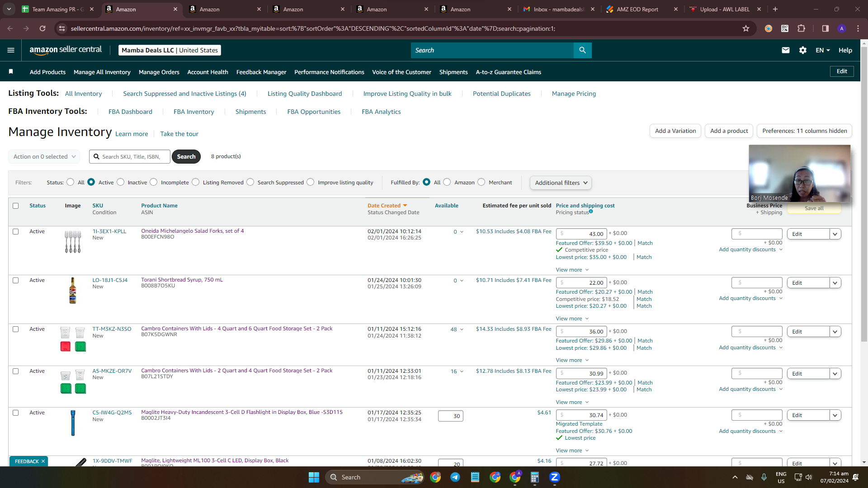Screen dimensions: 868x488
Task: Tick the select-all checkbox in table header
Action: [x=16, y=206]
